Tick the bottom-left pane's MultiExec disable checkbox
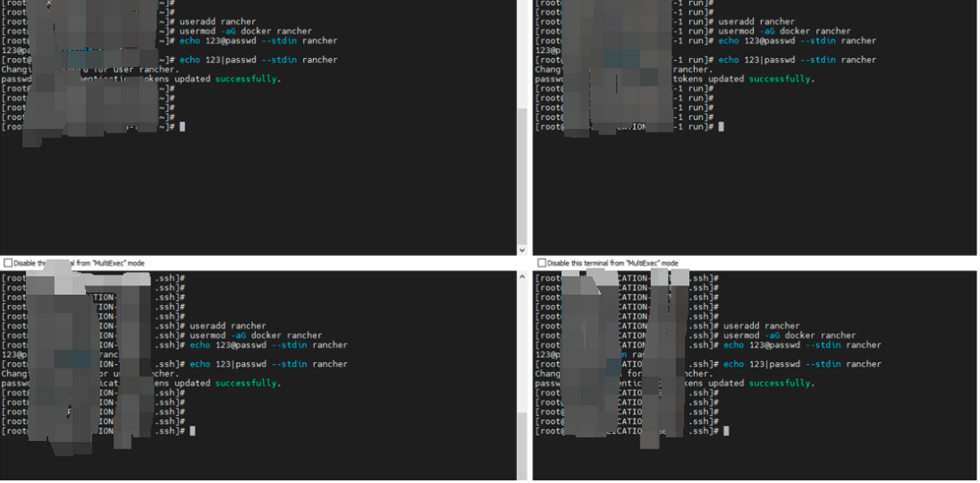Image resolution: width=980 pixels, height=483 pixels. (x=8, y=263)
